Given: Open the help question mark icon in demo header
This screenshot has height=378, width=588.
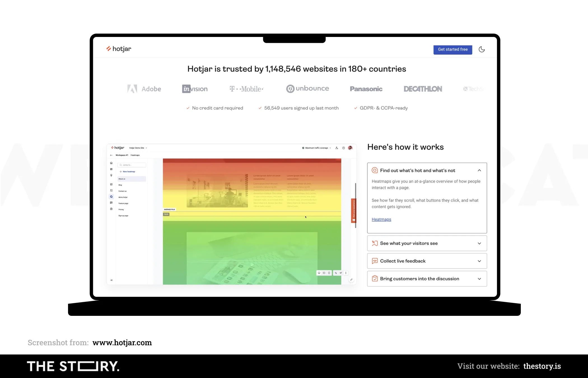Looking at the screenshot, I should coord(344,148).
